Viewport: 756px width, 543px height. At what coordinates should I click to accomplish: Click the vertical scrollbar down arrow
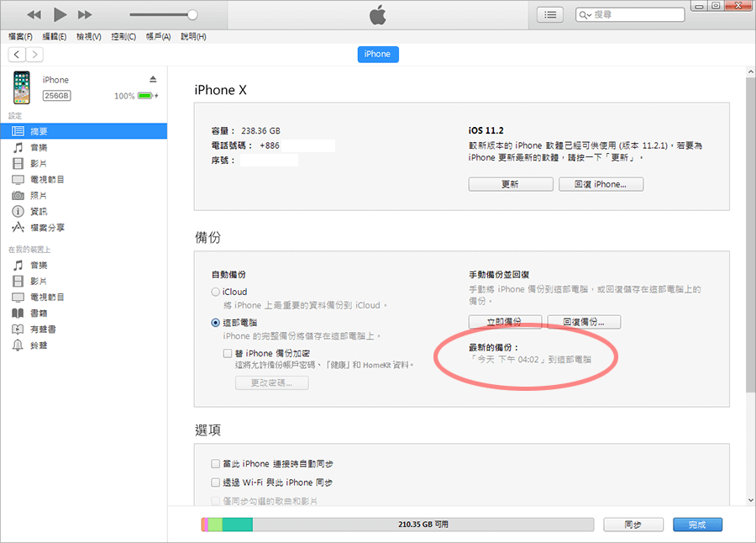click(x=751, y=500)
